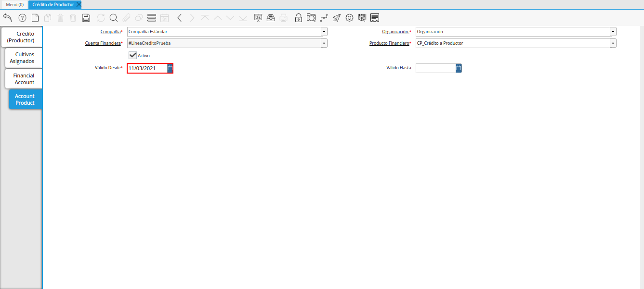This screenshot has width=644, height=289.
Task: Click the second trash selection icon
Action: pyautogui.click(x=73, y=18)
